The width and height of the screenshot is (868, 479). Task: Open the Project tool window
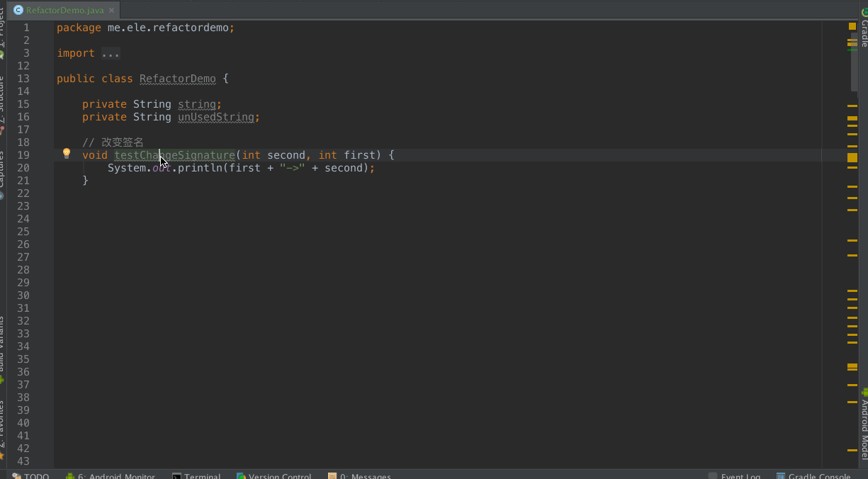coord(2,25)
